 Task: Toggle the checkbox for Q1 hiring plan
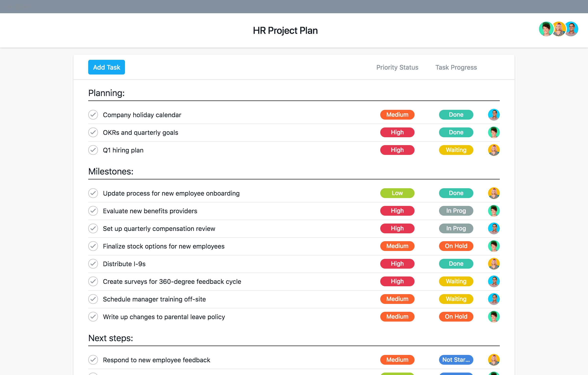pyautogui.click(x=93, y=150)
